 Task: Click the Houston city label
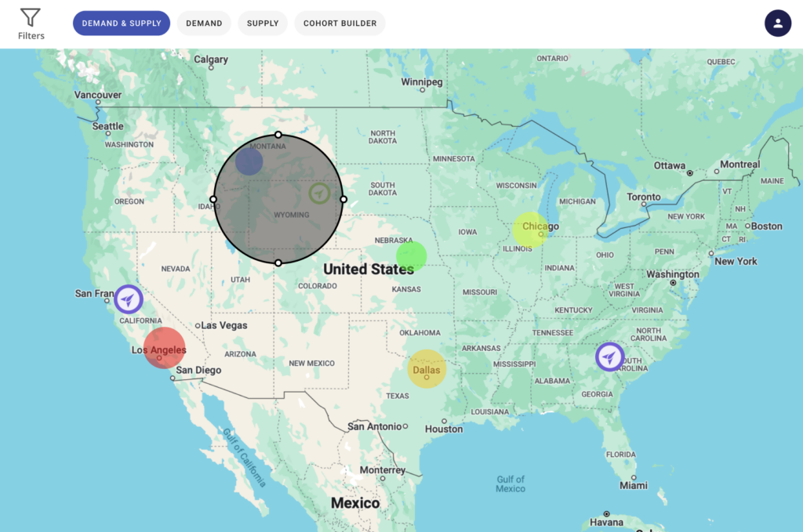click(x=444, y=429)
